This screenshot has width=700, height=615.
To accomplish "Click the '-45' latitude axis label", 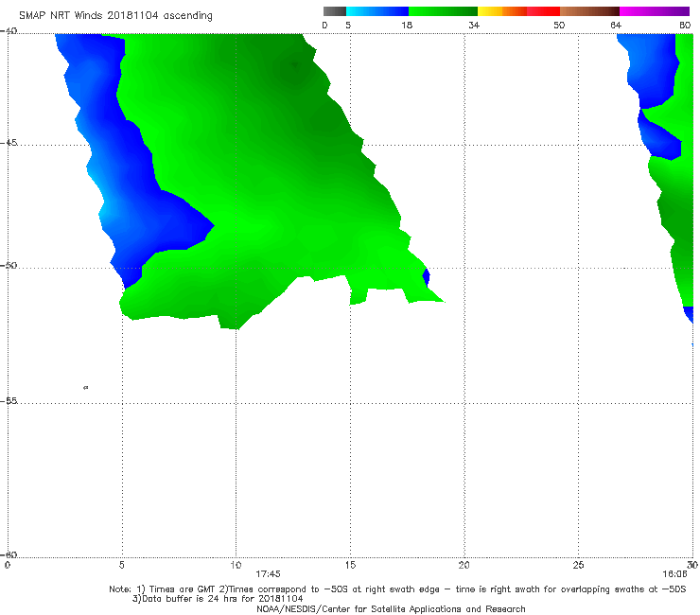I will (9, 143).
